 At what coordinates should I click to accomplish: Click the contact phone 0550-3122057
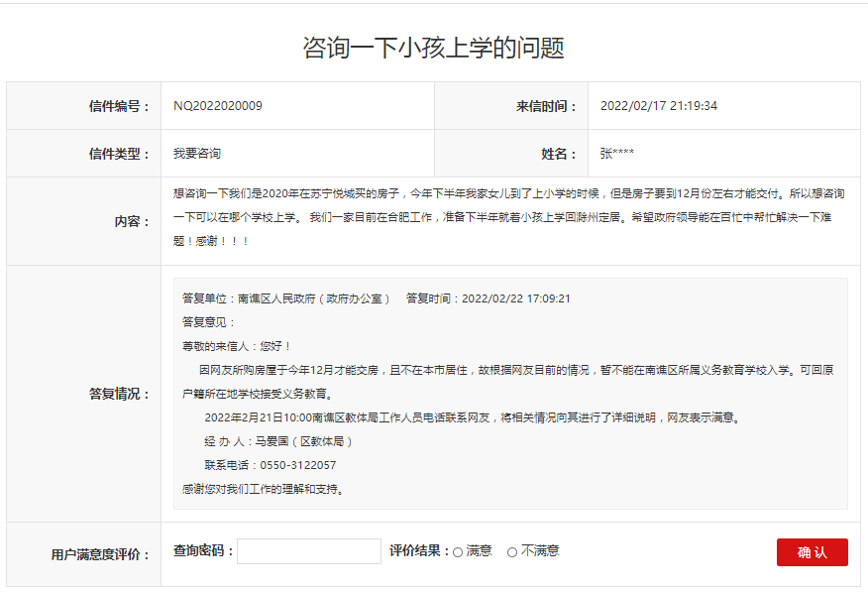click(297, 465)
